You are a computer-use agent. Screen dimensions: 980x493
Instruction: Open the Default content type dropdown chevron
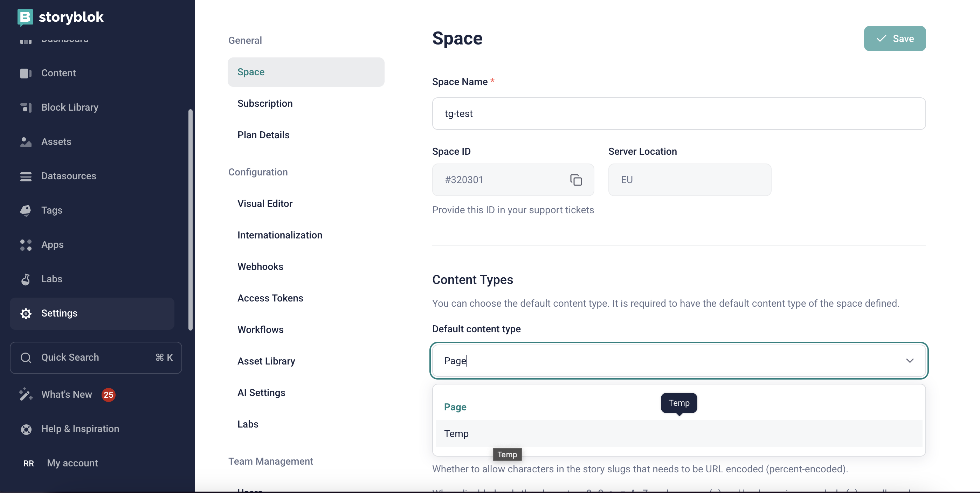(x=910, y=361)
